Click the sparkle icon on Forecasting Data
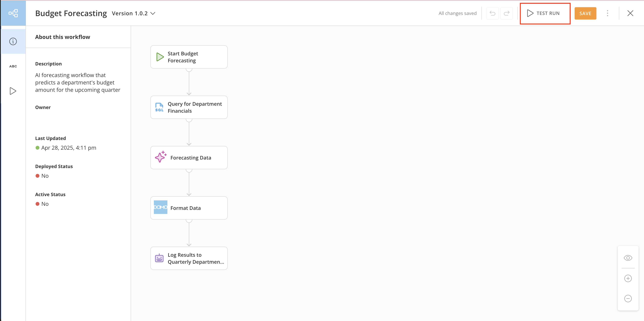This screenshot has height=321, width=644. [x=160, y=157]
